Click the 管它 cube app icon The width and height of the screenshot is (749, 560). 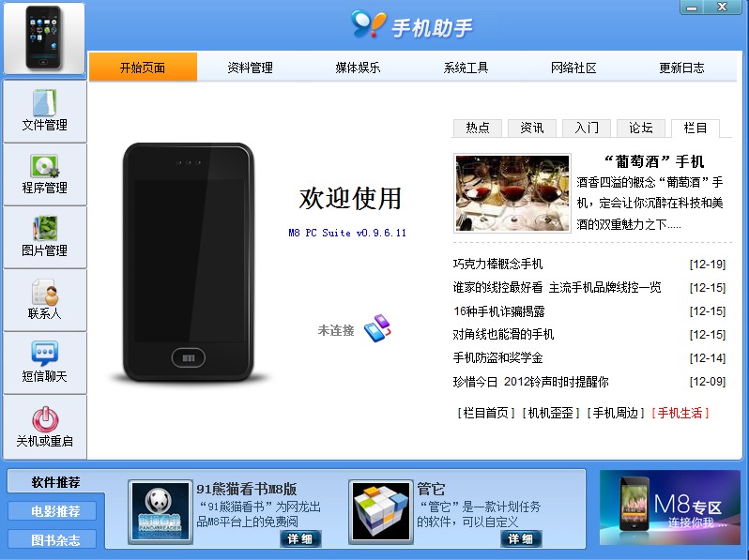(x=381, y=512)
